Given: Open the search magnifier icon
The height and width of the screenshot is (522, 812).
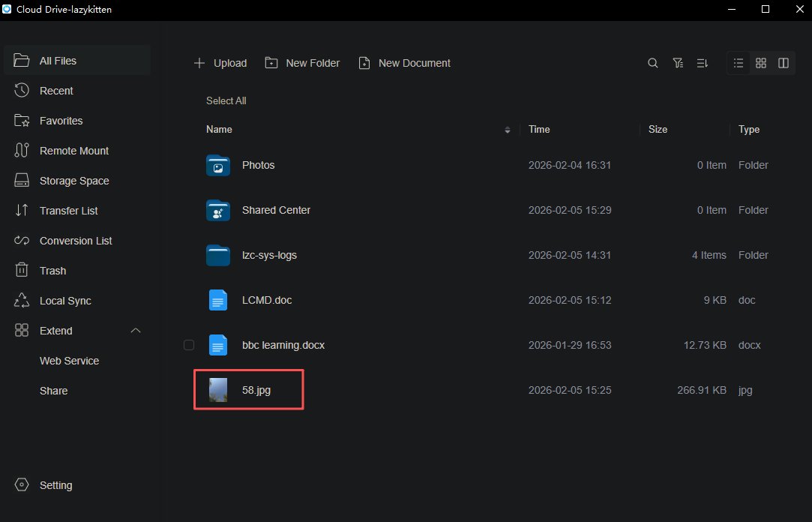Looking at the screenshot, I should pyautogui.click(x=652, y=63).
